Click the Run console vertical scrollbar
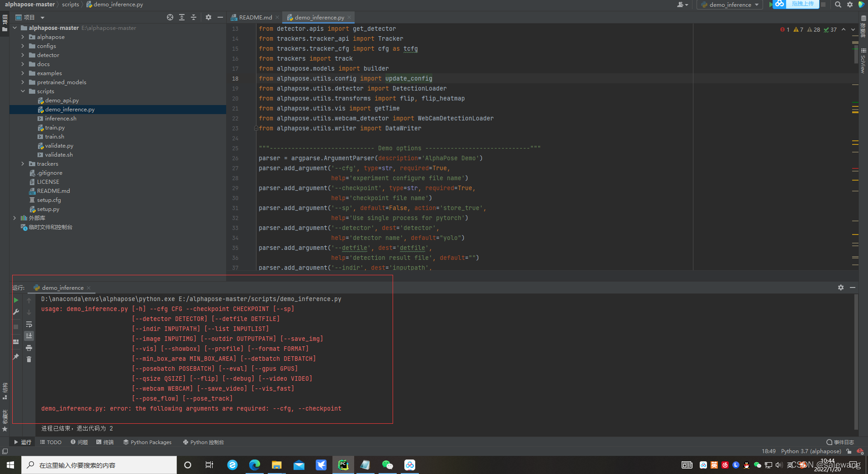 tap(855, 362)
